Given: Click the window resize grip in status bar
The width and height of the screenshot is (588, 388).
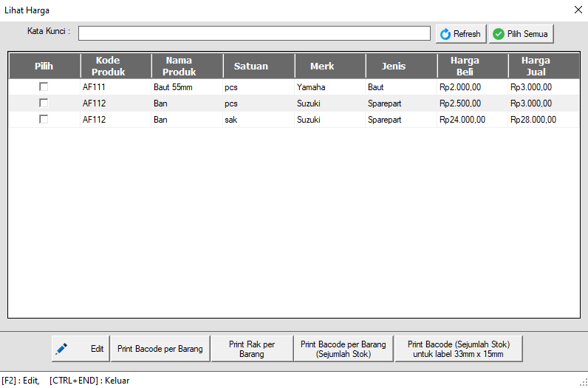Looking at the screenshot, I should (584, 383).
